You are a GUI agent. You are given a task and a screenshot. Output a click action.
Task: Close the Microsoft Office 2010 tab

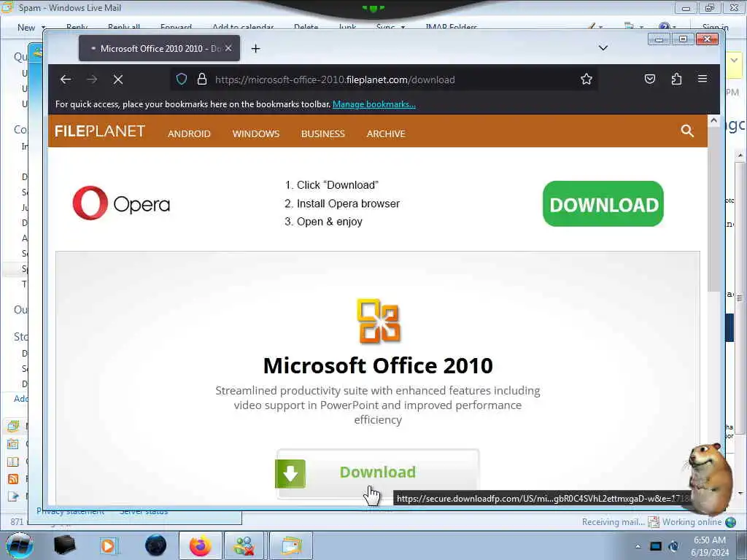tap(228, 48)
